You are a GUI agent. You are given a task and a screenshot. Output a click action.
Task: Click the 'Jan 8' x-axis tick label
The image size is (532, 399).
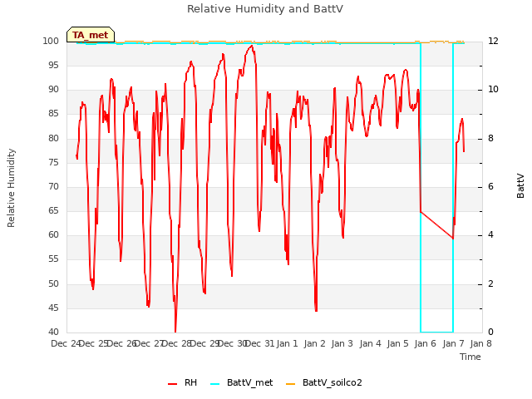[480, 343]
